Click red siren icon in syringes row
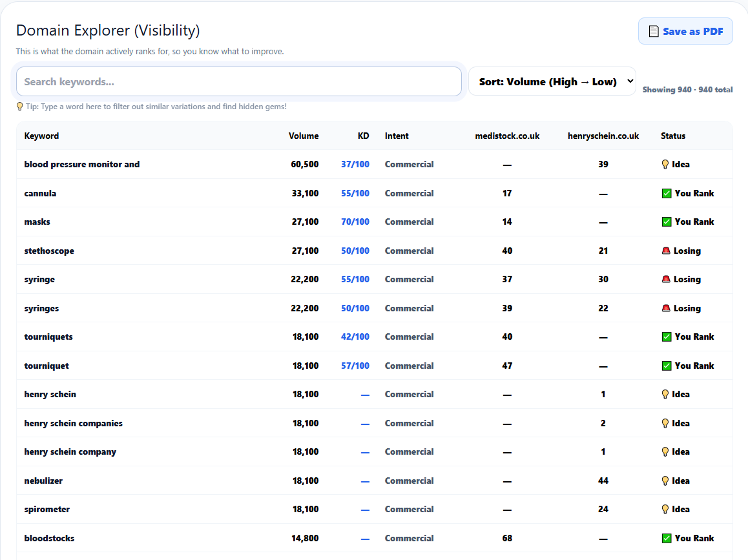This screenshot has width=748, height=560. coord(666,308)
